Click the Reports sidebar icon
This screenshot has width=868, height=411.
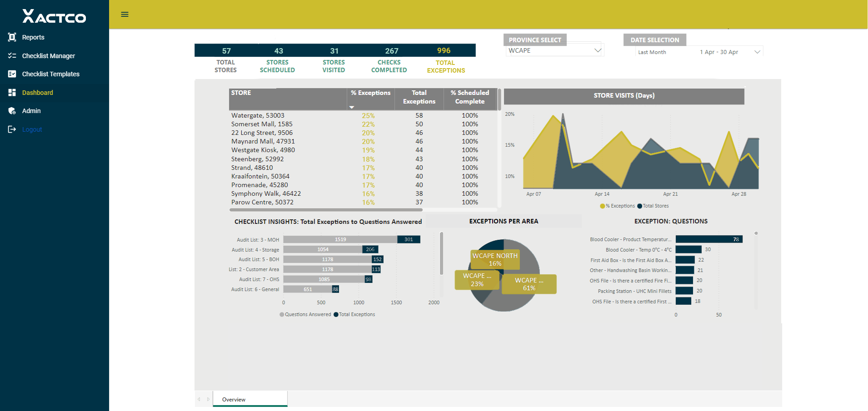(x=12, y=37)
